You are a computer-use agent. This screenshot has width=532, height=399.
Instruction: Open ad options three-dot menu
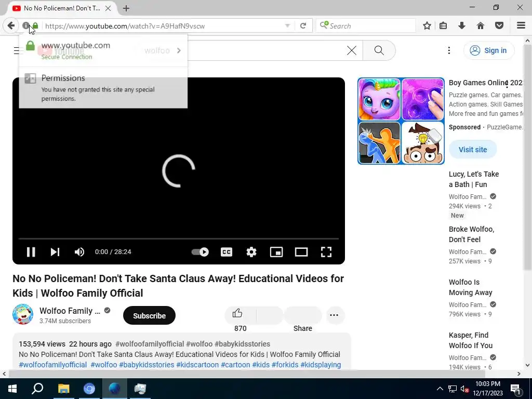pos(507,84)
